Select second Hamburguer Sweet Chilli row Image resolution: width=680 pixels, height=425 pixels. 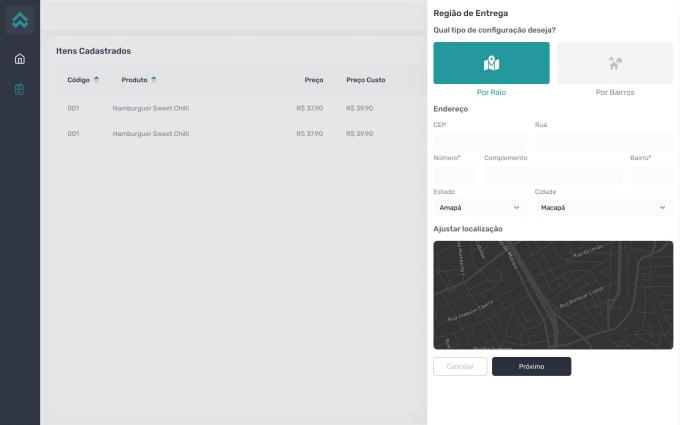(241, 134)
